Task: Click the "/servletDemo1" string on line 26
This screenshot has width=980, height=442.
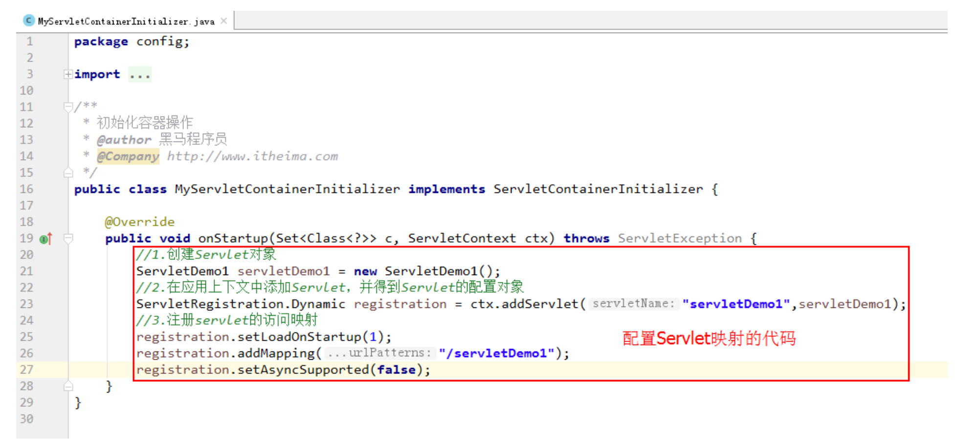Action: [x=497, y=353]
